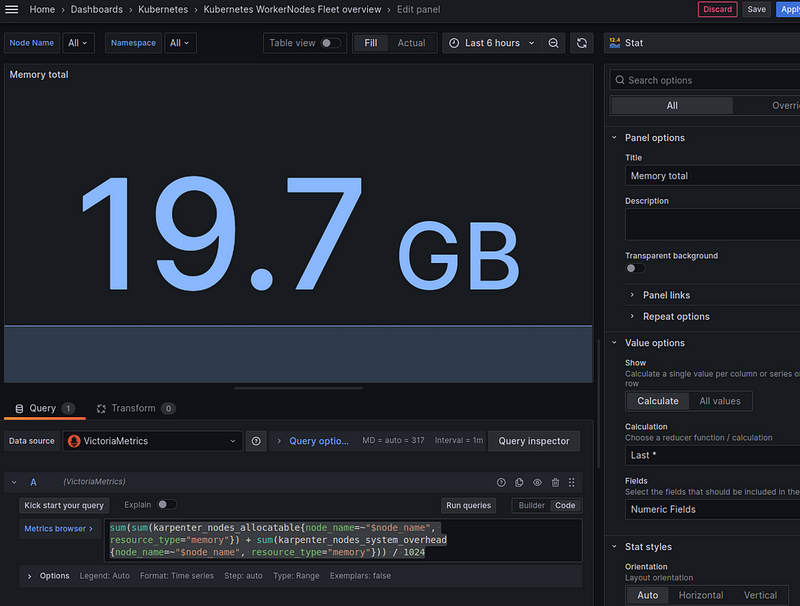
Task: Hide query A response with eye icon
Action: click(537, 482)
